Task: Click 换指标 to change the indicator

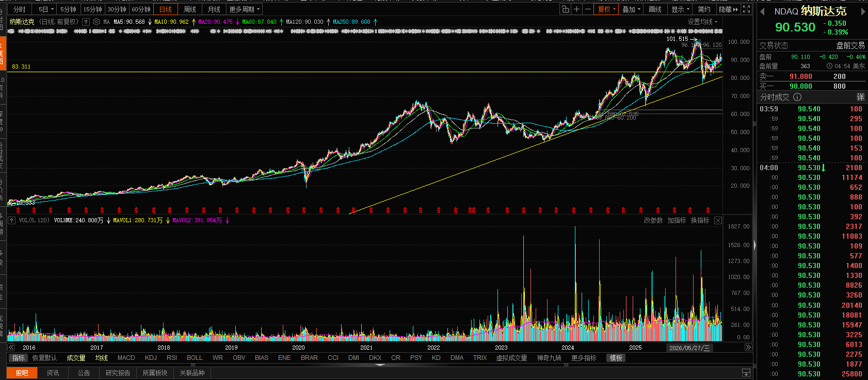Action: pos(700,220)
